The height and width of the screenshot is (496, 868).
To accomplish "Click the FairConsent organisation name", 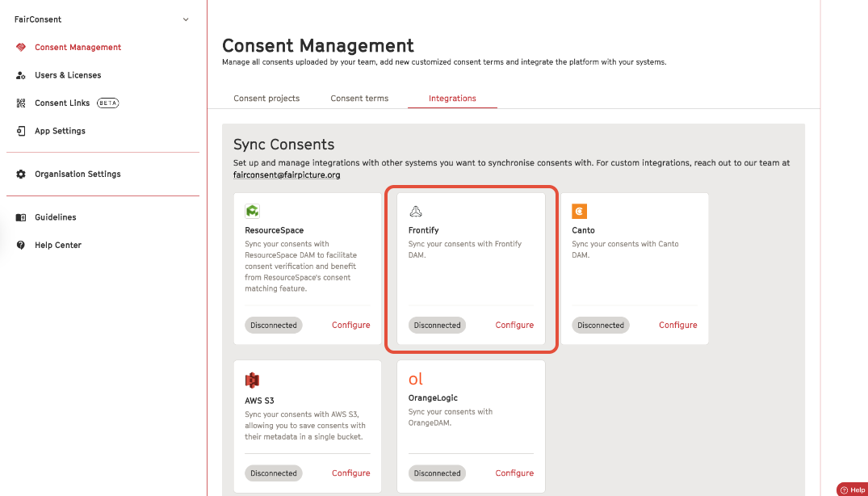I will [x=38, y=19].
